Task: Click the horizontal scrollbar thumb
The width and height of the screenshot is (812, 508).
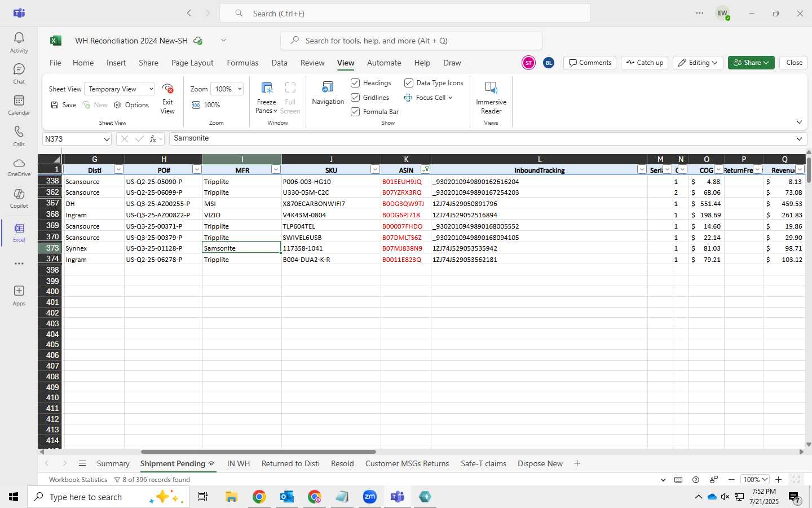Action: [258, 452]
